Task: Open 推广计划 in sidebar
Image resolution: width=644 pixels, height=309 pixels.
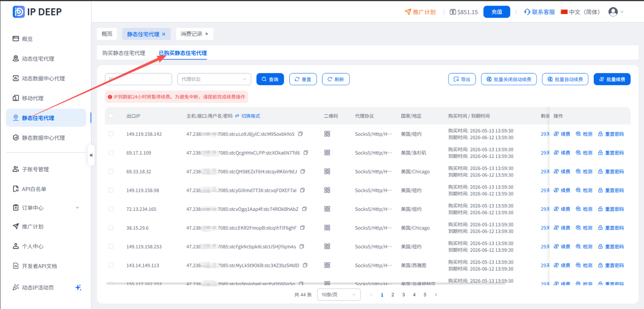Action: click(28, 227)
